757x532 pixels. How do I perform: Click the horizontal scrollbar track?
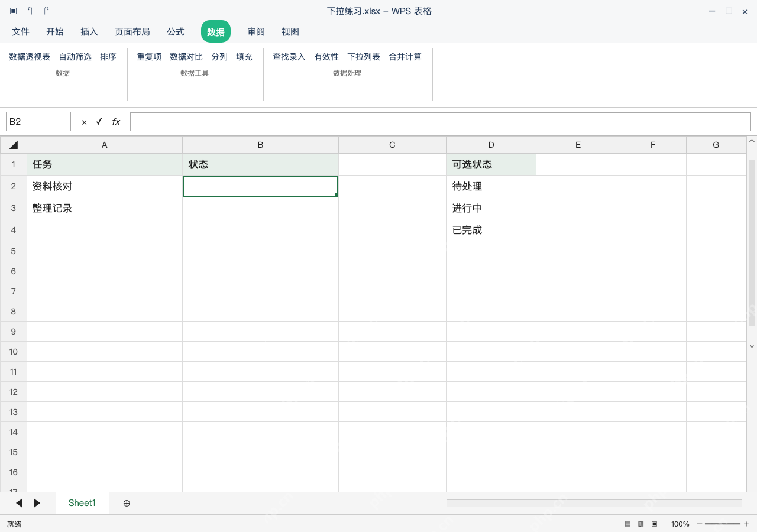click(x=594, y=503)
